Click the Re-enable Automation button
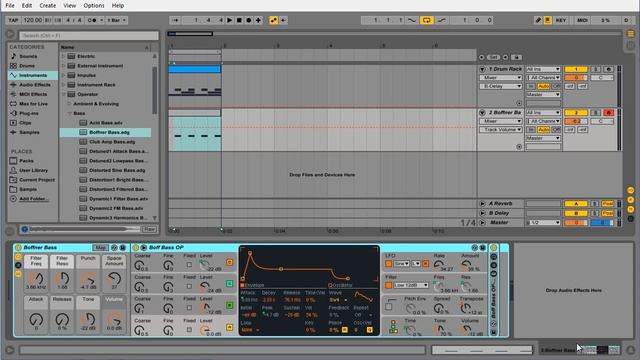Image resolution: width=640 pixels, height=360 pixels. (283, 20)
